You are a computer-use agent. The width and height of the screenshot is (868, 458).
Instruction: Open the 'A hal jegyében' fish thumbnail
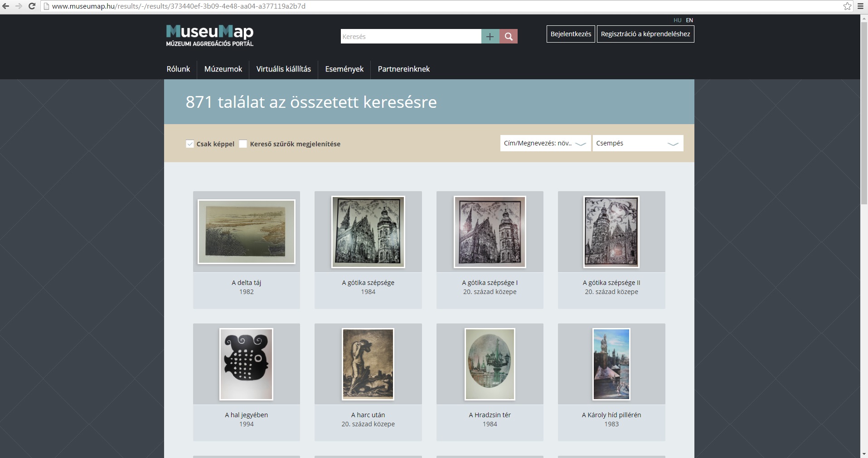[x=246, y=364]
